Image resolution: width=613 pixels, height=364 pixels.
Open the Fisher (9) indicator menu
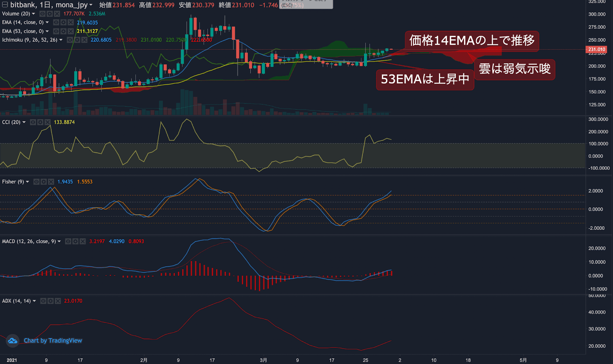pyautogui.click(x=27, y=182)
